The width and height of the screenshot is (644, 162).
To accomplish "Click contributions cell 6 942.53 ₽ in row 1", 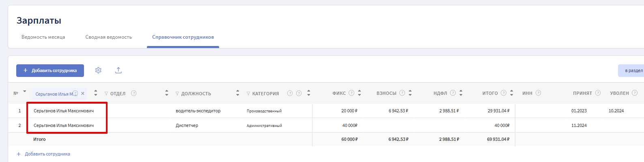I will coord(398,111).
